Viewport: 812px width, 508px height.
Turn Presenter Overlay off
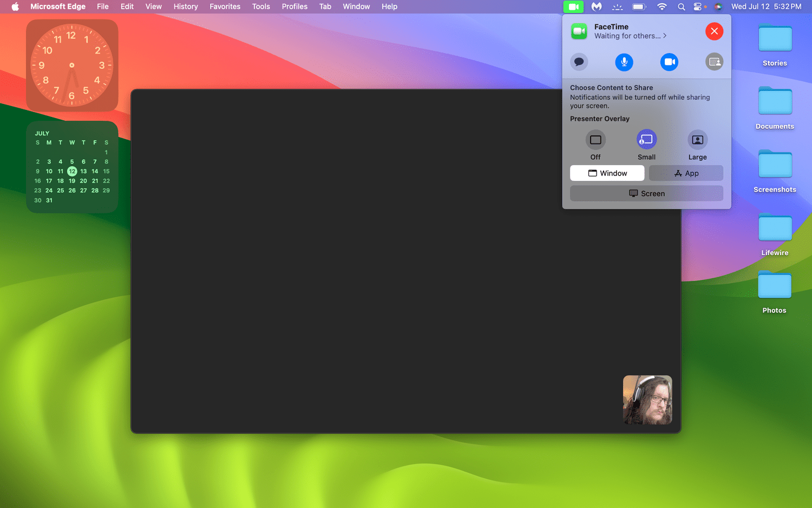coord(595,140)
